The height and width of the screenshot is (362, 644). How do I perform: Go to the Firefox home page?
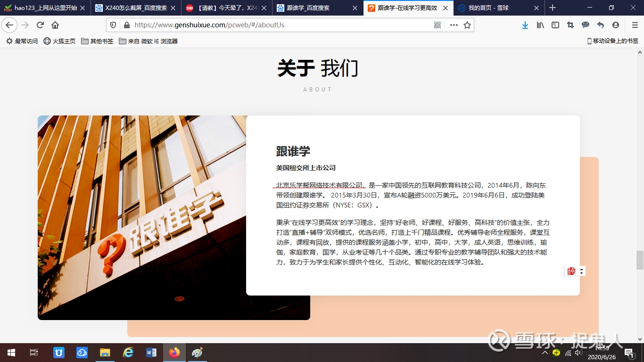coord(55,25)
